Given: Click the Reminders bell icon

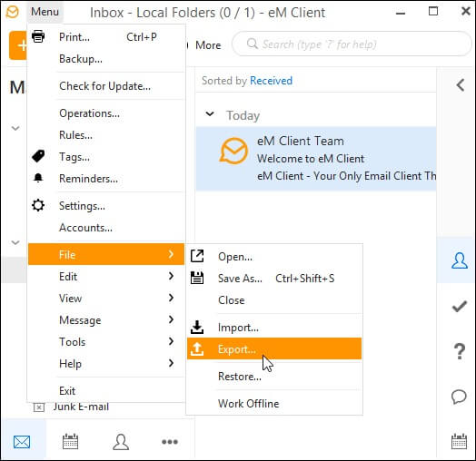Looking at the screenshot, I should click(x=38, y=178).
